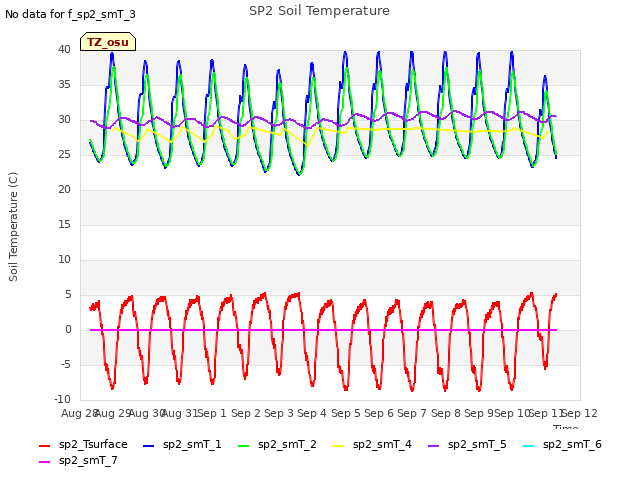
Task: Click the TZ_osu annotation label
Action: coord(108,42)
